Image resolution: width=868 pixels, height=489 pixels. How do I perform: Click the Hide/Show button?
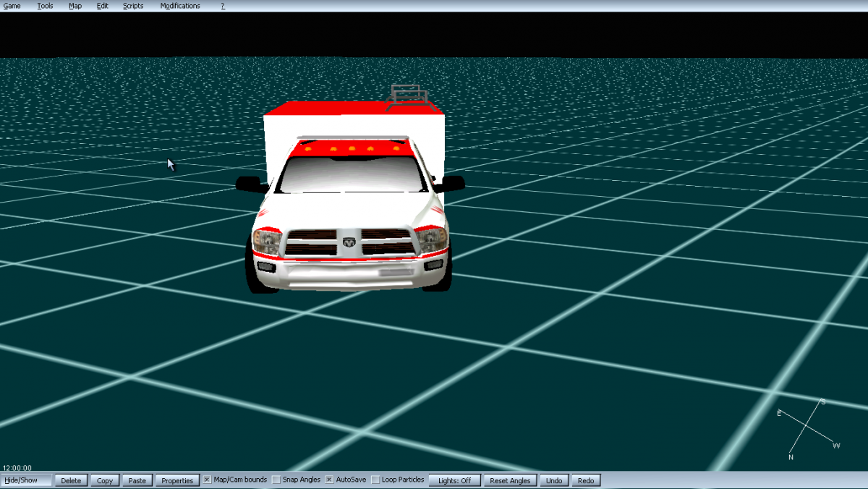(x=27, y=480)
